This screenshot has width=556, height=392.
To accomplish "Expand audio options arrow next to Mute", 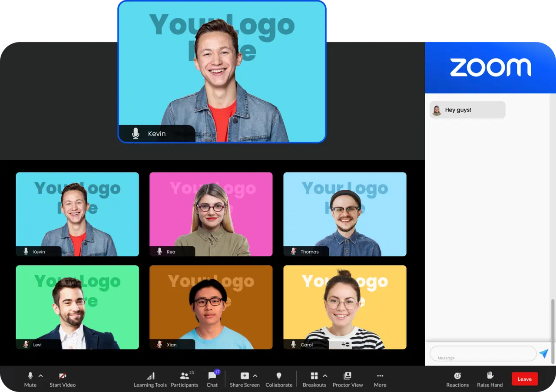I will click(x=41, y=376).
